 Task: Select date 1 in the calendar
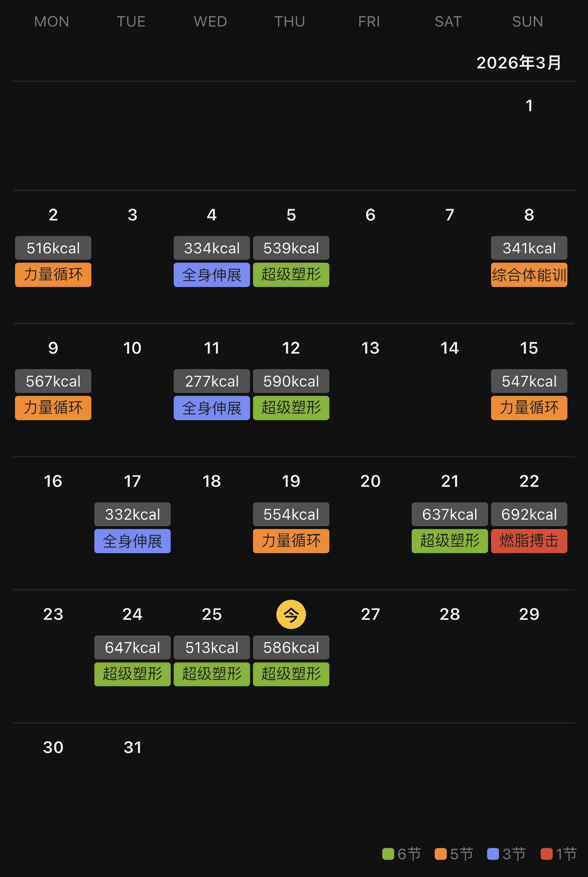529,105
